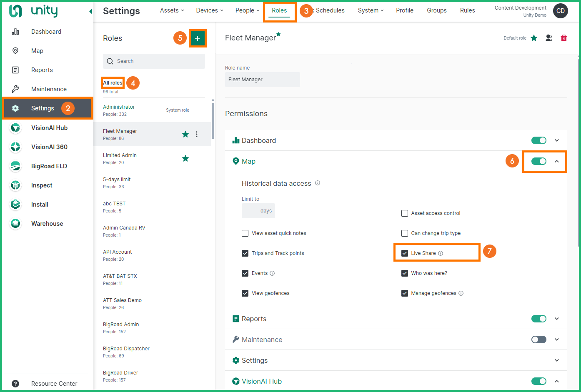Open the Assets dropdown menu
Screen dimensions: 581x392
172,10
